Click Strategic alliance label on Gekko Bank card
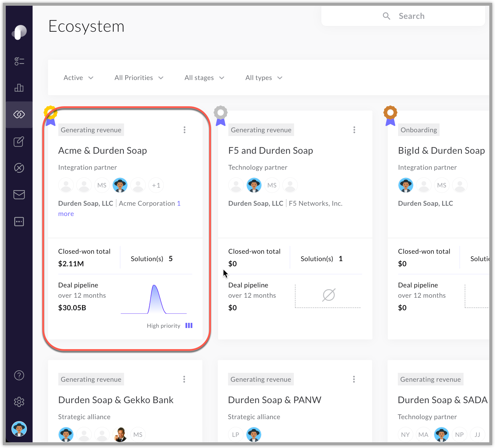The width and height of the screenshot is (495, 448). [84, 417]
